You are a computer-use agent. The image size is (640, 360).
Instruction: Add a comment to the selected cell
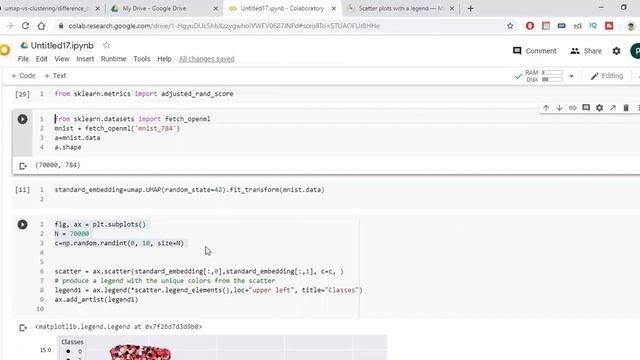(586, 108)
